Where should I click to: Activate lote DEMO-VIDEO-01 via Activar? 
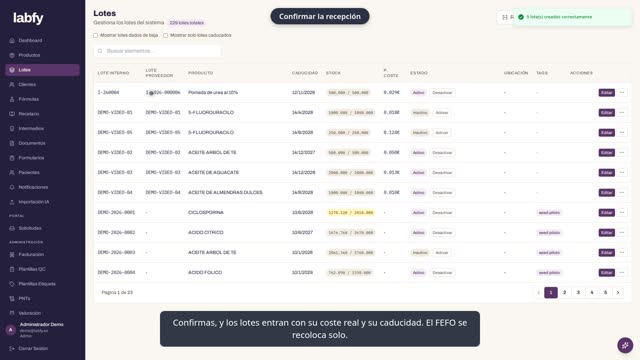point(442,113)
